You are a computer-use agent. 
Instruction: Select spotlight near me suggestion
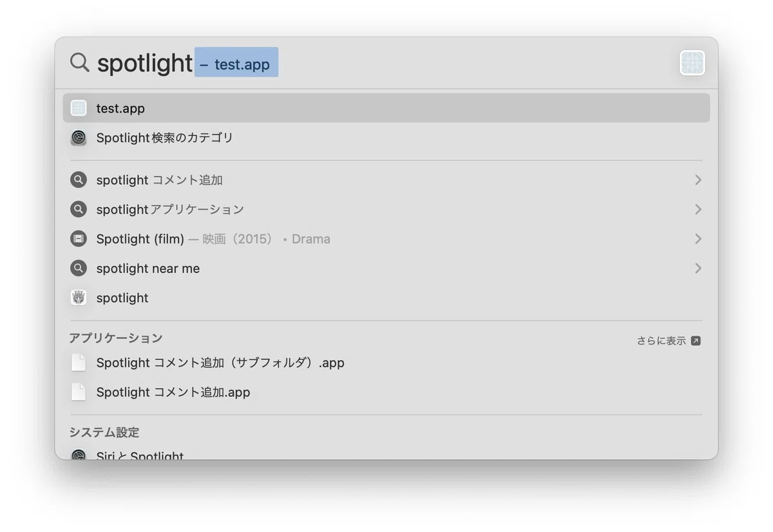click(x=386, y=269)
